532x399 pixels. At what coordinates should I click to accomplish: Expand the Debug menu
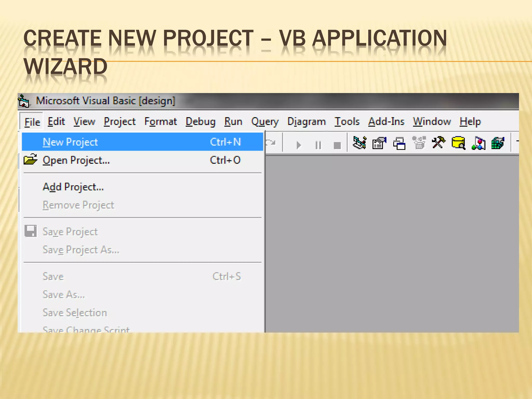pos(200,122)
